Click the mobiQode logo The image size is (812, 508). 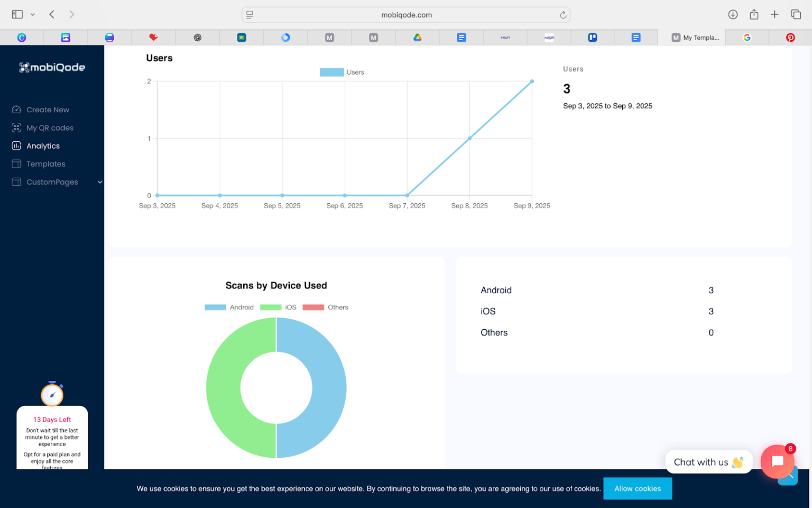[x=52, y=67]
